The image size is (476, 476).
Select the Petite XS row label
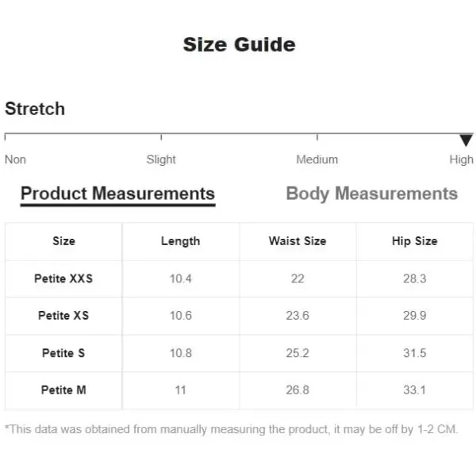[63, 316]
